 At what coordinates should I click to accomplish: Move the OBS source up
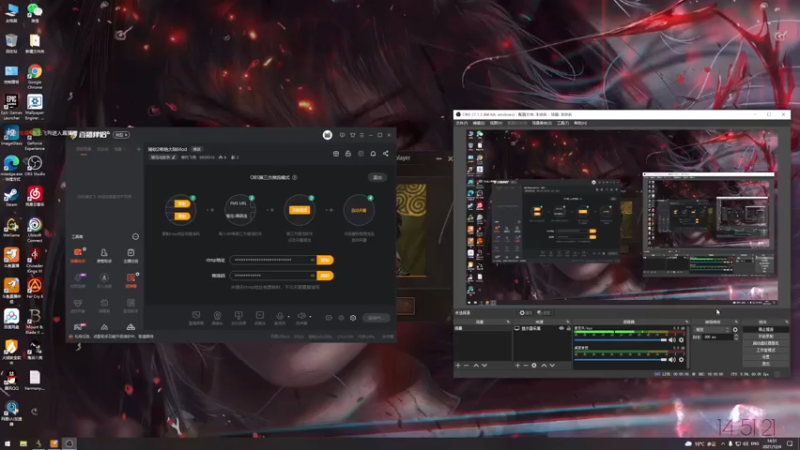[544, 365]
